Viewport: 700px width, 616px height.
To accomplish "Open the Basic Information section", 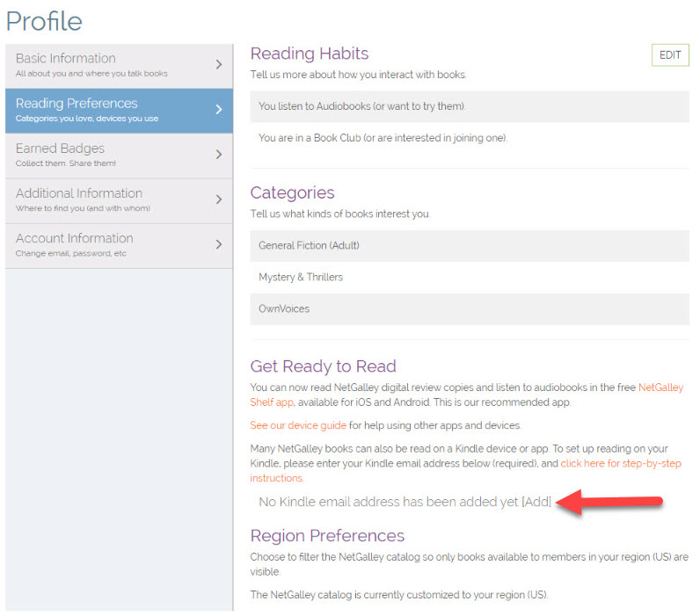I will coord(106,65).
